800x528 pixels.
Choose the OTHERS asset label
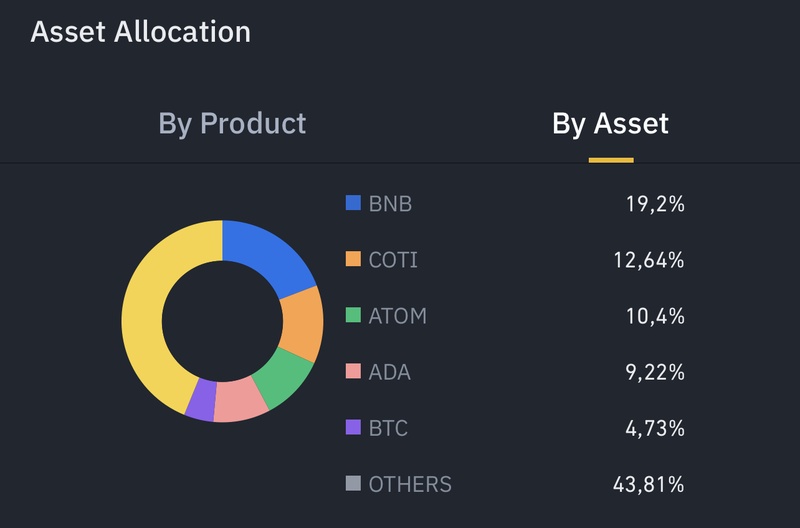(410, 485)
